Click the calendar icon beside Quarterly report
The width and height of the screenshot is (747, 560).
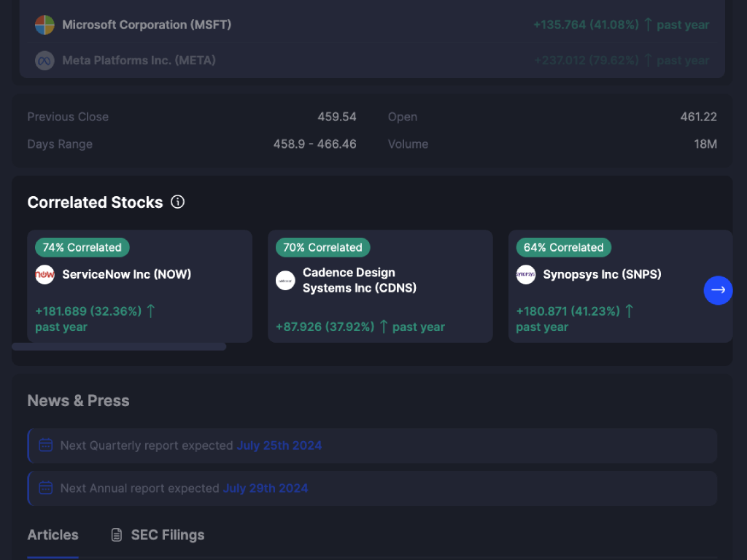point(46,446)
